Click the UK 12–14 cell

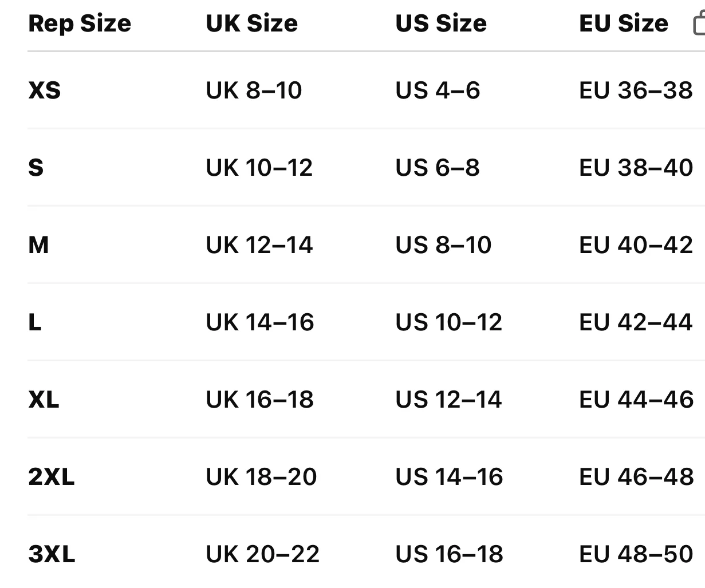click(259, 245)
